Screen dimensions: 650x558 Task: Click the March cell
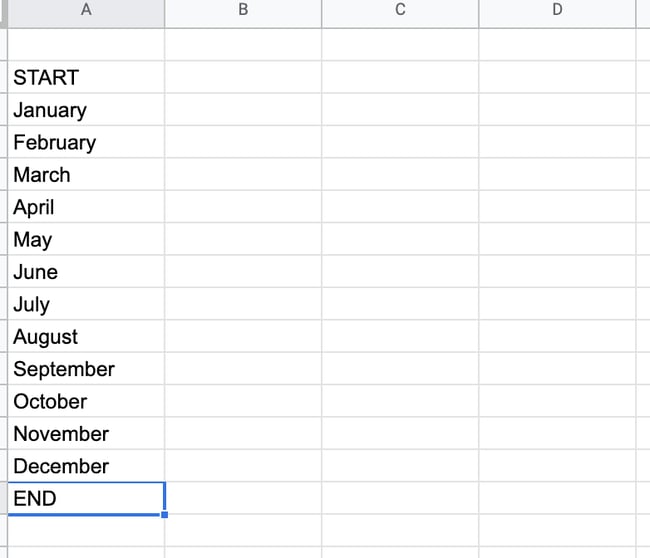point(85,175)
